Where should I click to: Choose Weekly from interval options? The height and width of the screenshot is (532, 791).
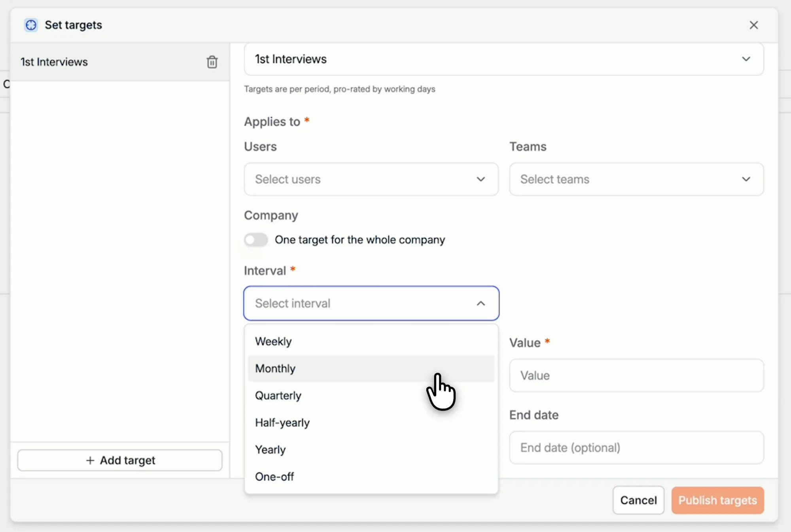point(371,341)
